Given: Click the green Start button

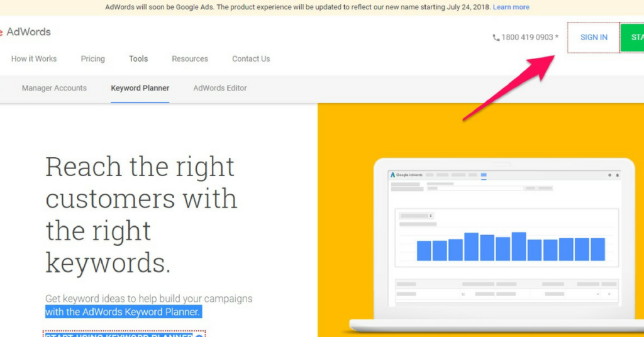Looking at the screenshot, I should (x=632, y=37).
